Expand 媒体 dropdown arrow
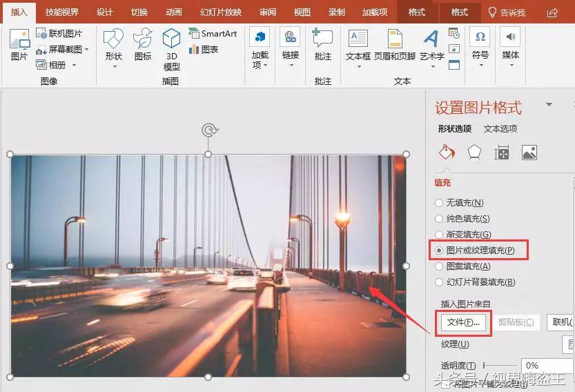This screenshot has height=392, width=575. 511,66
